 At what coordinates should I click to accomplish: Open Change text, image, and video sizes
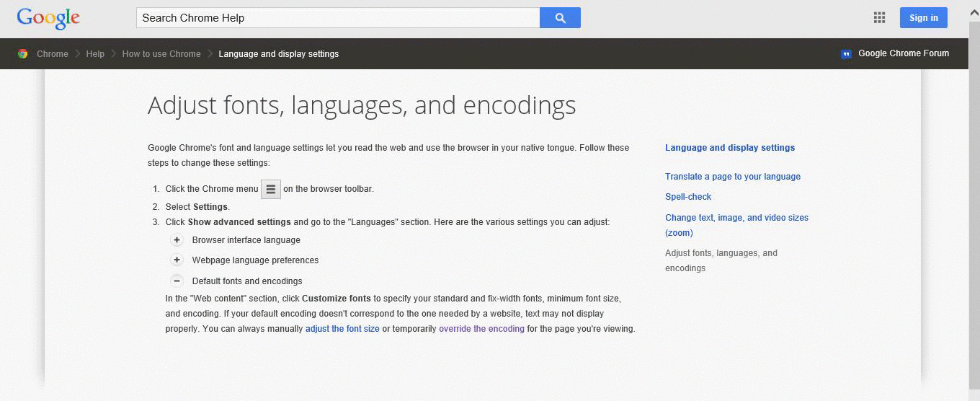[x=736, y=225]
